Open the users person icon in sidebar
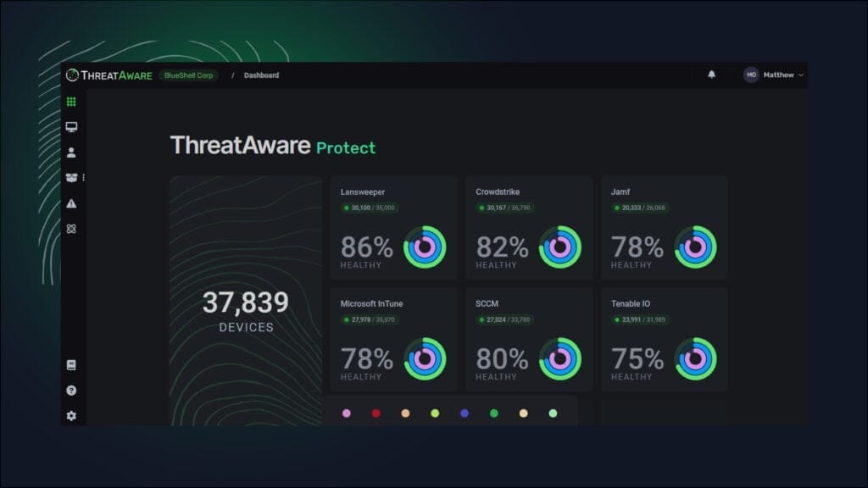The height and width of the screenshot is (488, 868). point(71,152)
